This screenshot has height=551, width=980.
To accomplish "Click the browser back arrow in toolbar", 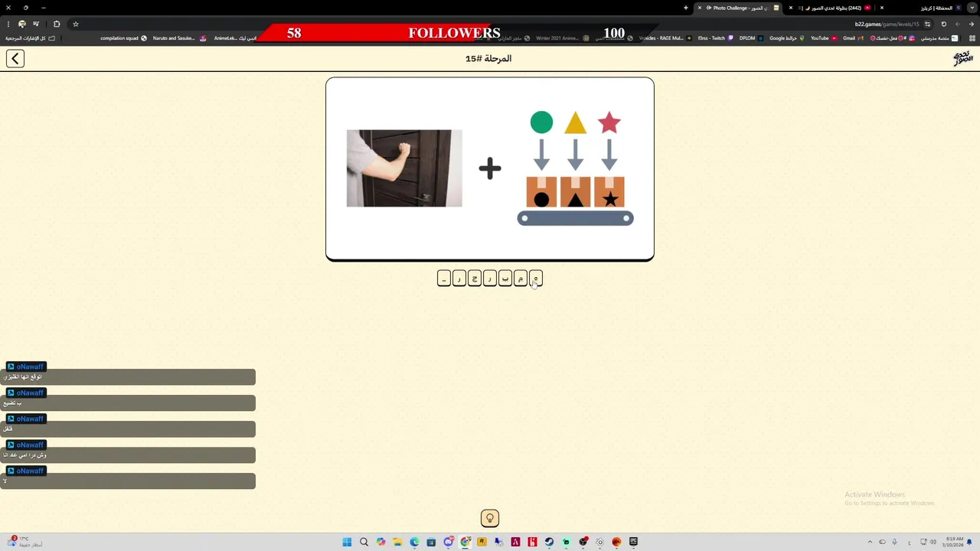I will click(x=972, y=24).
